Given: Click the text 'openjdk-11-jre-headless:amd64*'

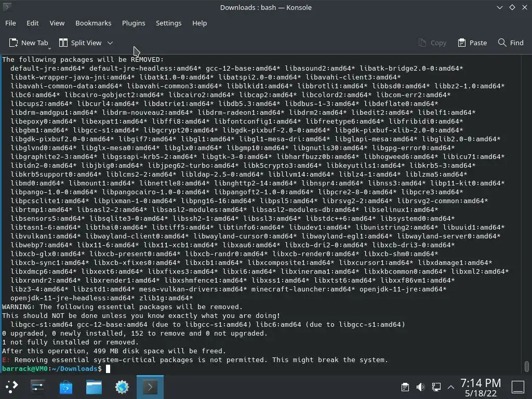Looking at the screenshot, I should (x=73, y=298).
